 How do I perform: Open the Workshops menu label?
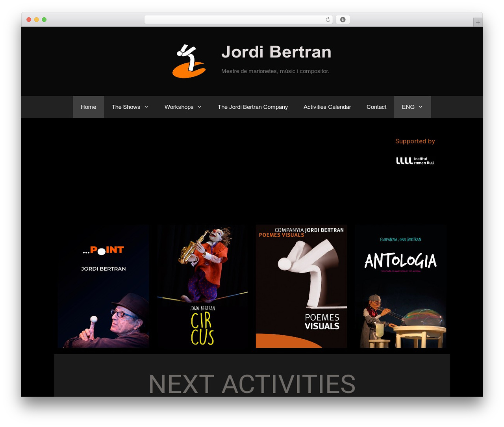[179, 107]
